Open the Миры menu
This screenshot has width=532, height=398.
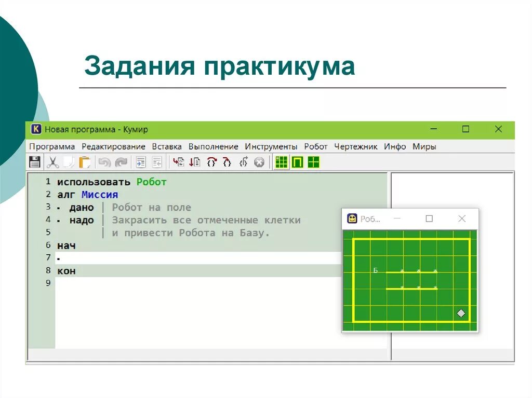click(x=424, y=147)
